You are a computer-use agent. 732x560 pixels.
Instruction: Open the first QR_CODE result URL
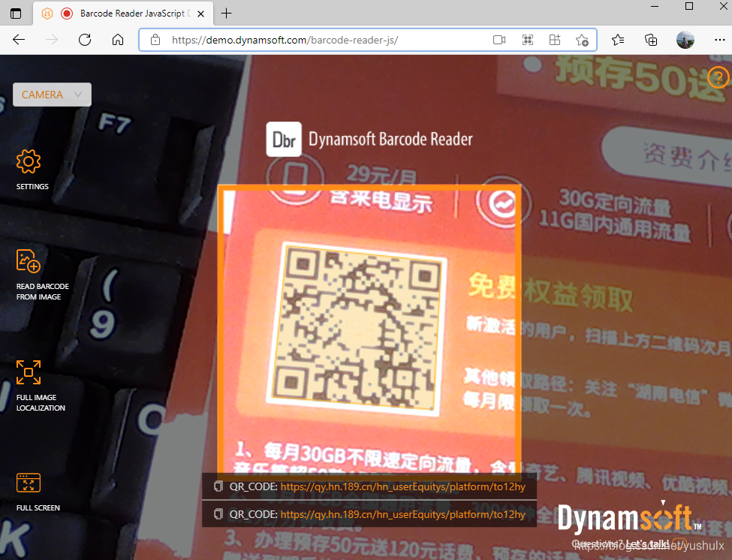pyautogui.click(x=403, y=486)
